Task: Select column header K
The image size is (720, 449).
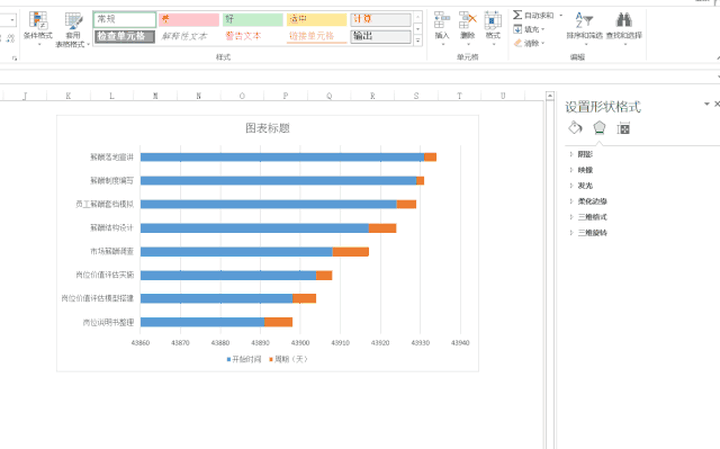Action: pyautogui.click(x=68, y=95)
